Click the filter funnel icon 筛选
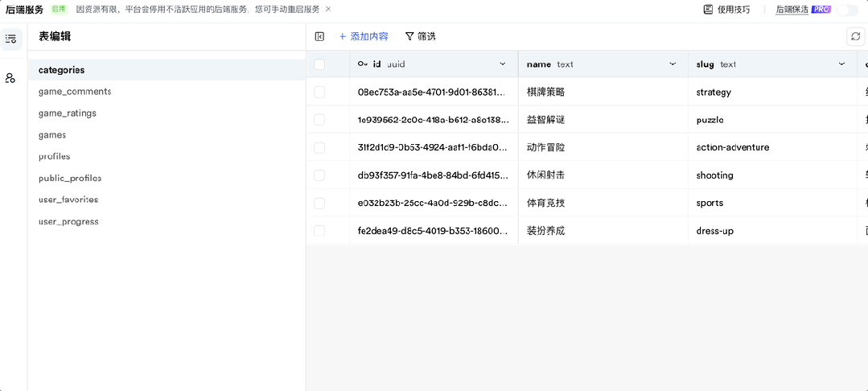Viewport: 868px width, 391px height. (409, 36)
